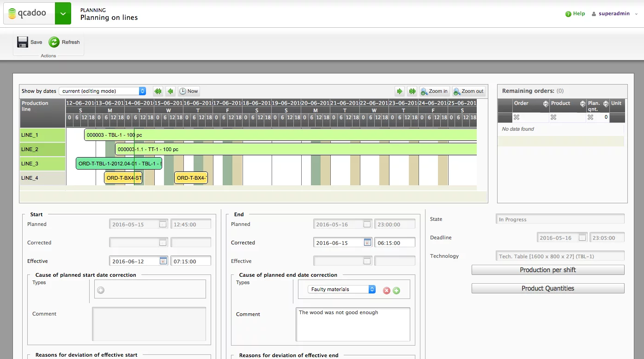Image resolution: width=644 pixels, height=359 pixels.
Task: Clear the Product column filter
Action: pos(553,117)
